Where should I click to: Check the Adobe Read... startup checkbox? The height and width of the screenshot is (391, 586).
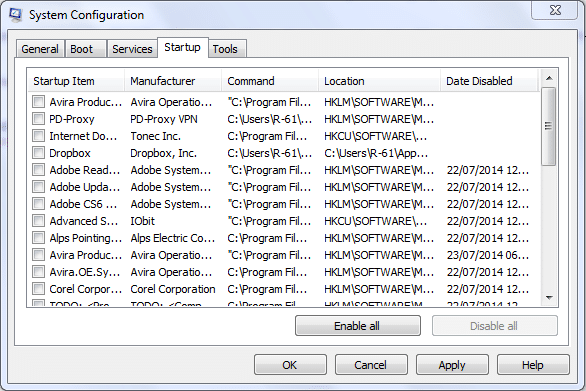tap(38, 170)
